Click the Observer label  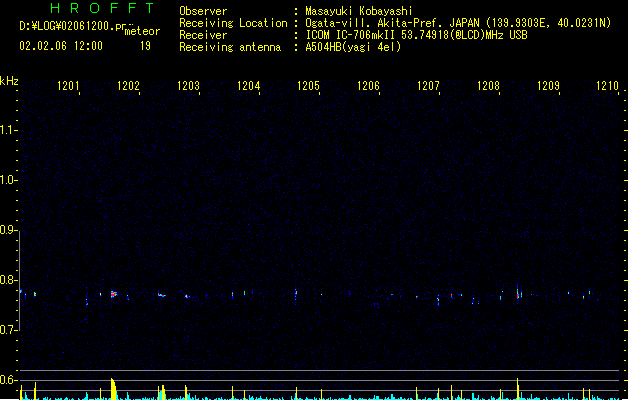coord(203,11)
